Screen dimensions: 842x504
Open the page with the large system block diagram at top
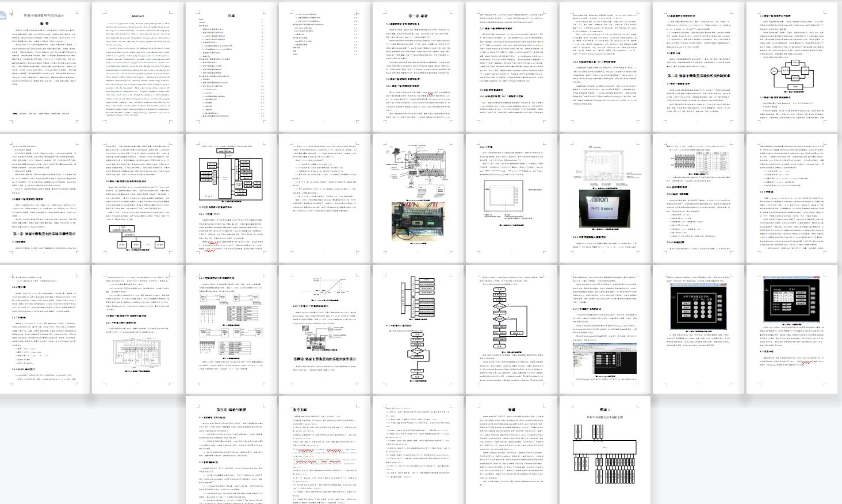point(231,198)
